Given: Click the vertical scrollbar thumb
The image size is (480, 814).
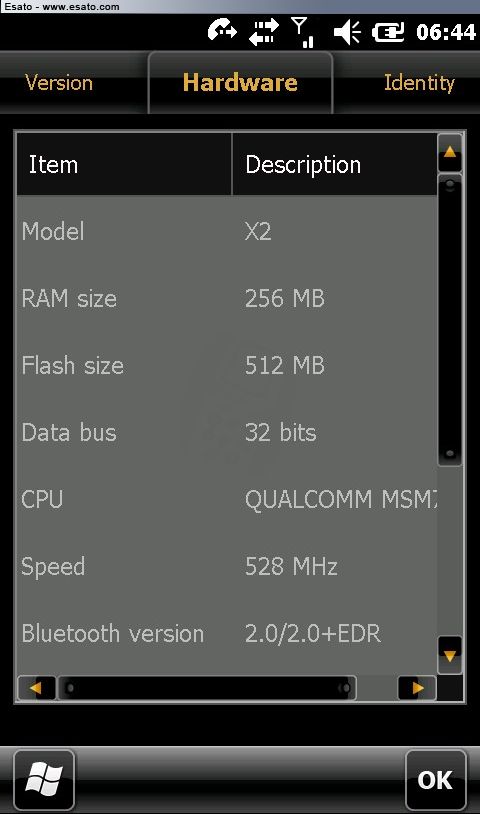Looking at the screenshot, I should (x=449, y=320).
